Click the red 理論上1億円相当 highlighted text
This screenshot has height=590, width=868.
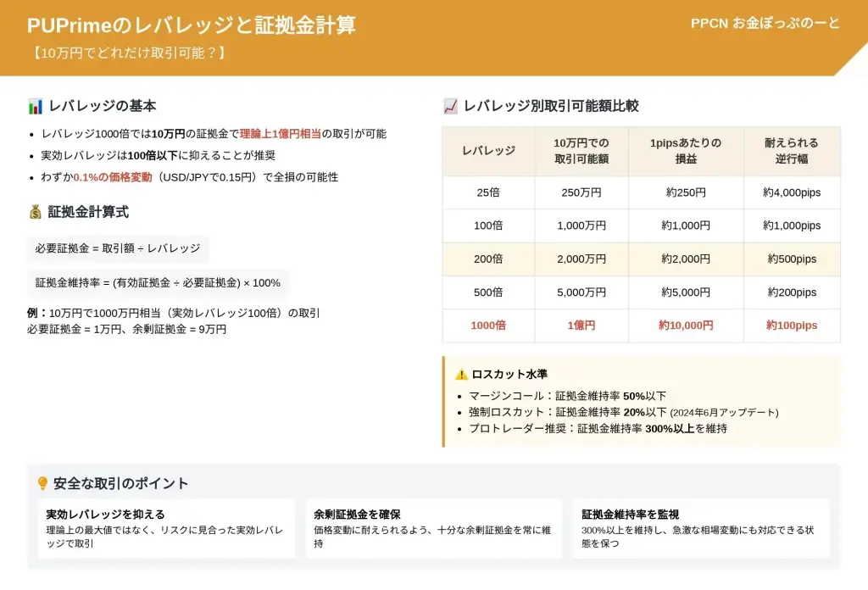pos(280,134)
